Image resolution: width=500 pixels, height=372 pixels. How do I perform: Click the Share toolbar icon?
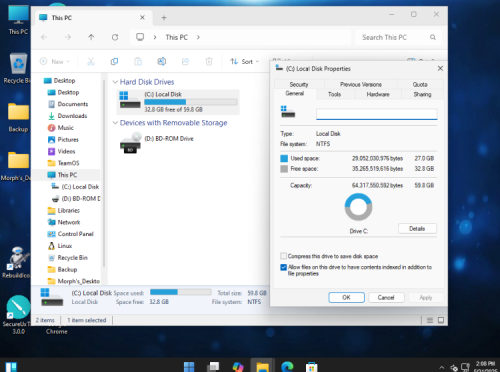(185, 61)
